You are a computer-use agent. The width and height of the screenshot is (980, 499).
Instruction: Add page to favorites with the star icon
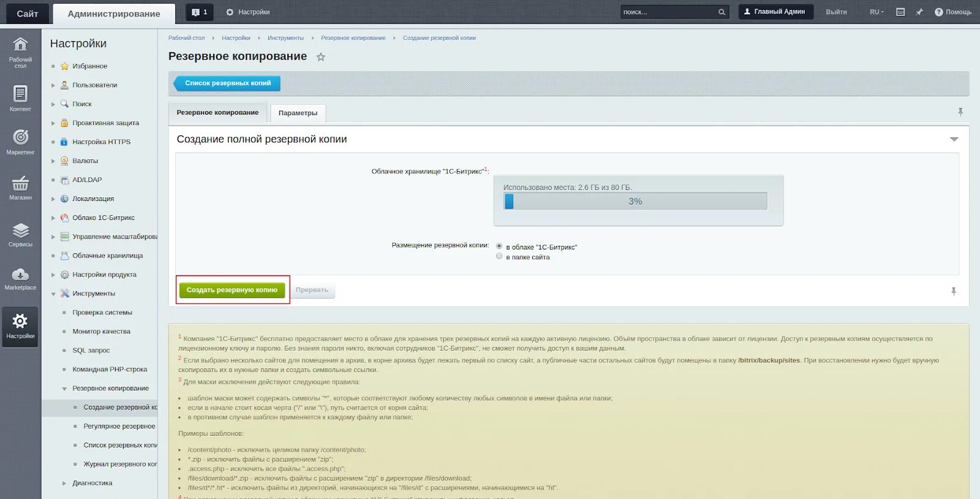tap(320, 57)
